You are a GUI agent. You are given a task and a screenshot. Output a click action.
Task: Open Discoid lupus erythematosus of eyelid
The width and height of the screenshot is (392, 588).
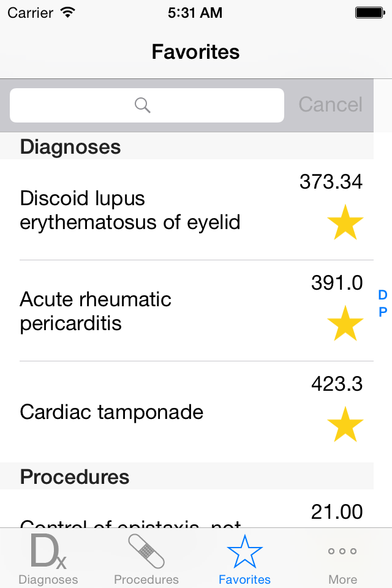pyautogui.click(x=187, y=209)
